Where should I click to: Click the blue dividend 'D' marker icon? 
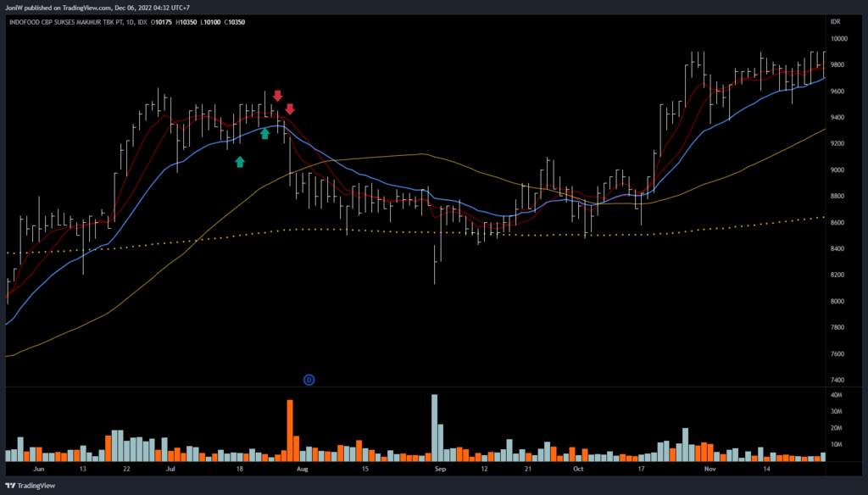click(x=309, y=380)
